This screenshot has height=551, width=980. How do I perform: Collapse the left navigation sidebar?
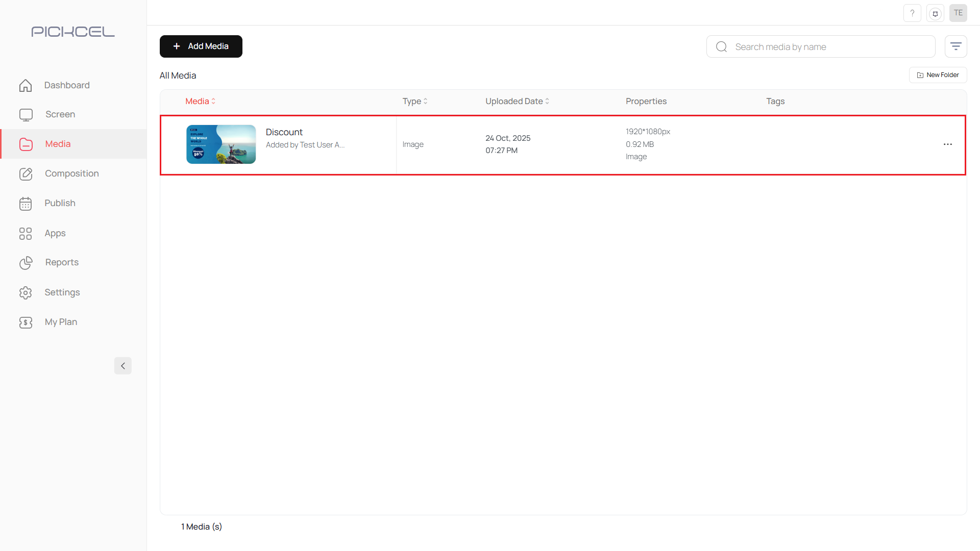point(122,366)
